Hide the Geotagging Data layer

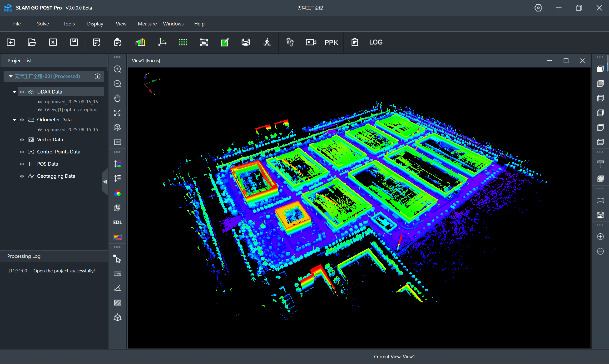(x=22, y=176)
